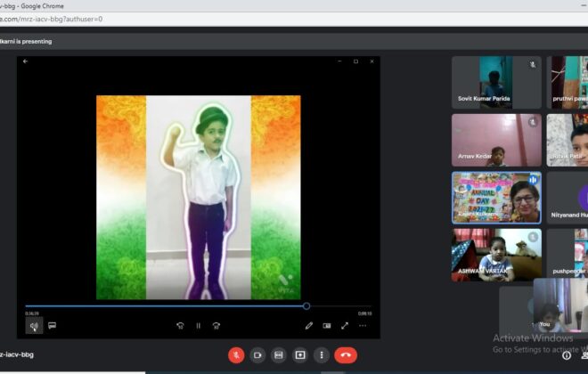Select Arnav Kedar's video tile

pyautogui.click(x=496, y=140)
